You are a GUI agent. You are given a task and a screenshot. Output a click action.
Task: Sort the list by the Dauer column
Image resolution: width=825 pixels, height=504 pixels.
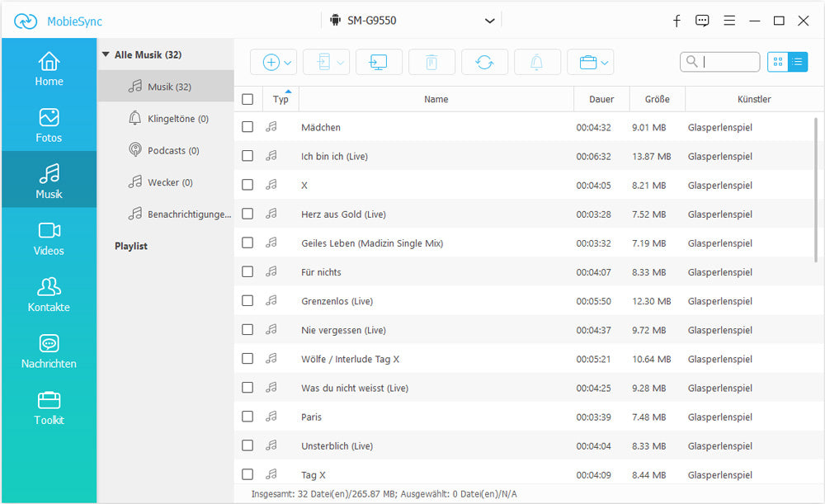tap(601, 99)
